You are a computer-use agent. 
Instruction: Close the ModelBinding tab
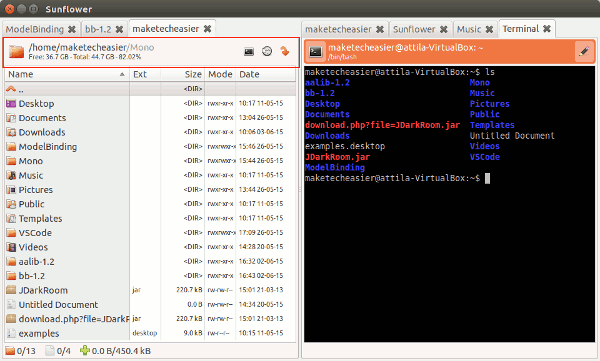pos(72,29)
